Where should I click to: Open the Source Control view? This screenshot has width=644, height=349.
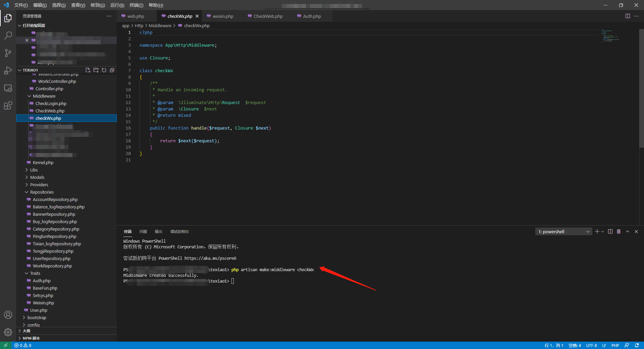[8, 53]
